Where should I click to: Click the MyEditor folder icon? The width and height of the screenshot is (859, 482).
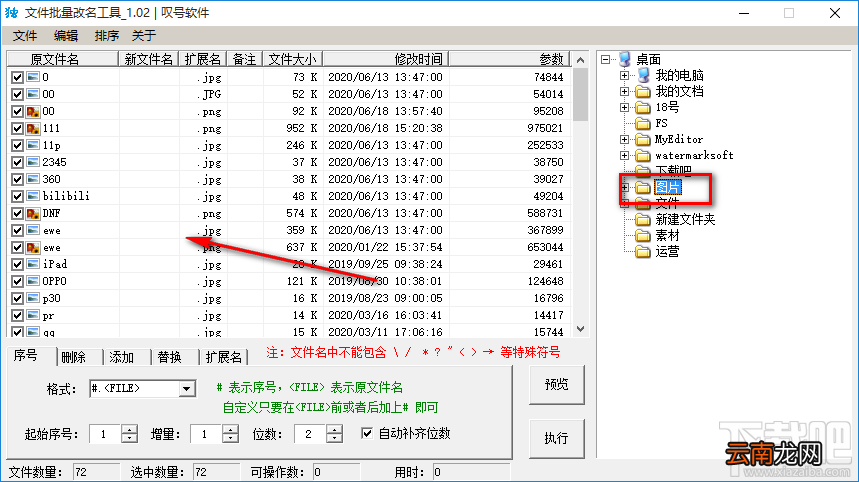pos(643,139)
